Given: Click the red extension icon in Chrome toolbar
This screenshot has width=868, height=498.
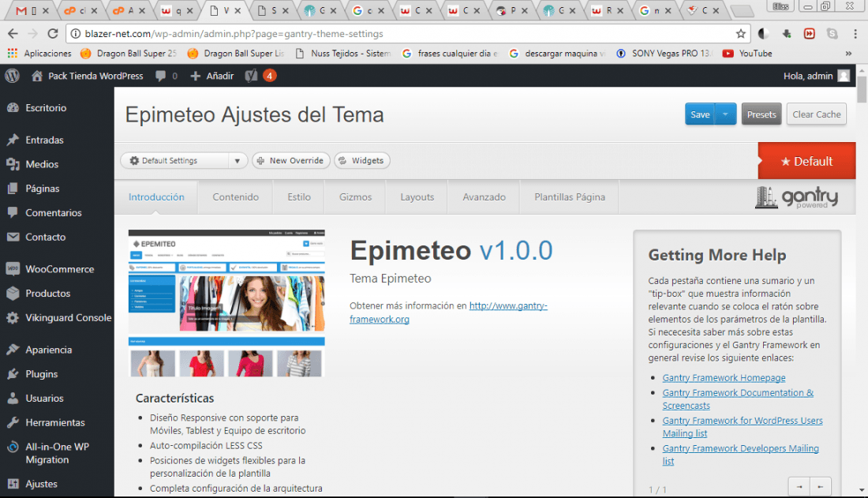Looking at the screenshot, I should (810, 34).
